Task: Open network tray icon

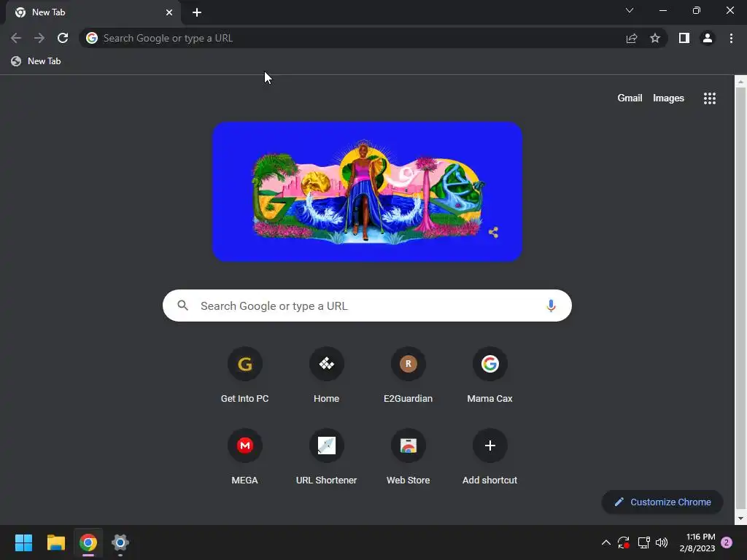Action: tap(643, 542)
